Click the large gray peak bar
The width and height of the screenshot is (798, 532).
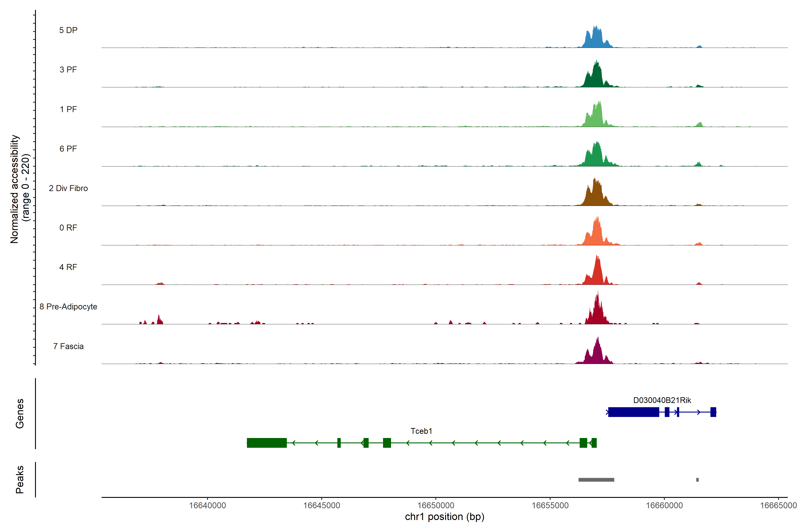click(596, 479)
